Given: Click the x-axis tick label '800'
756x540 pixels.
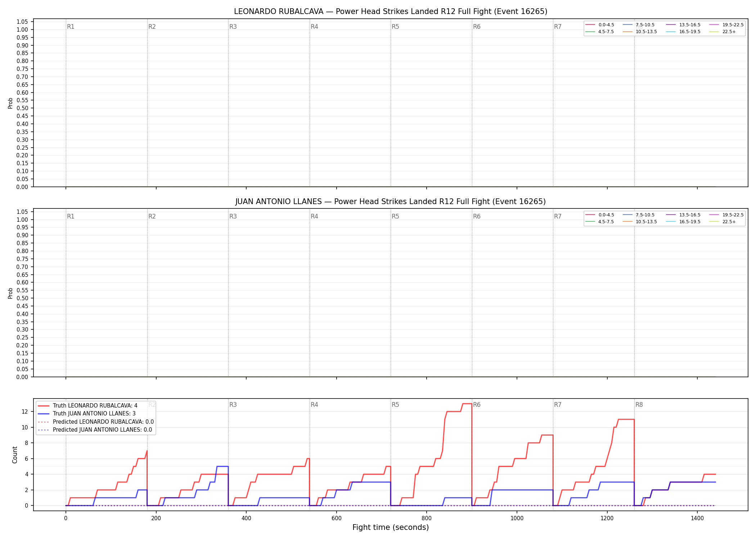Looking at the screenshot, I should [x=427, y=518].
